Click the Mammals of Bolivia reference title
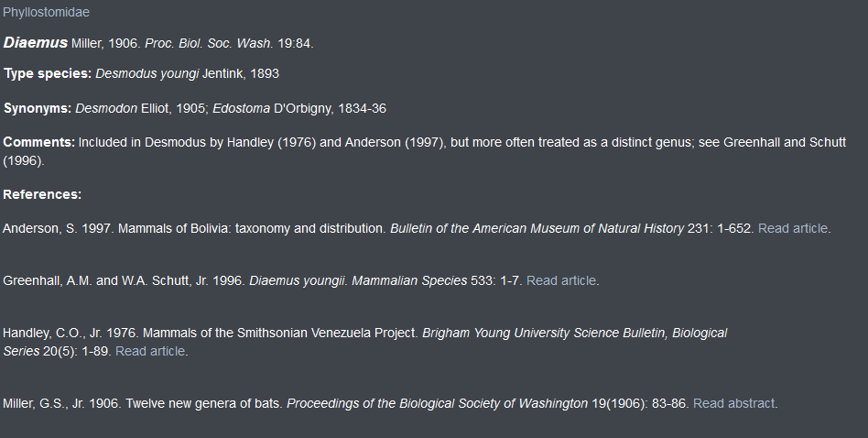 (x=252, y=228)
